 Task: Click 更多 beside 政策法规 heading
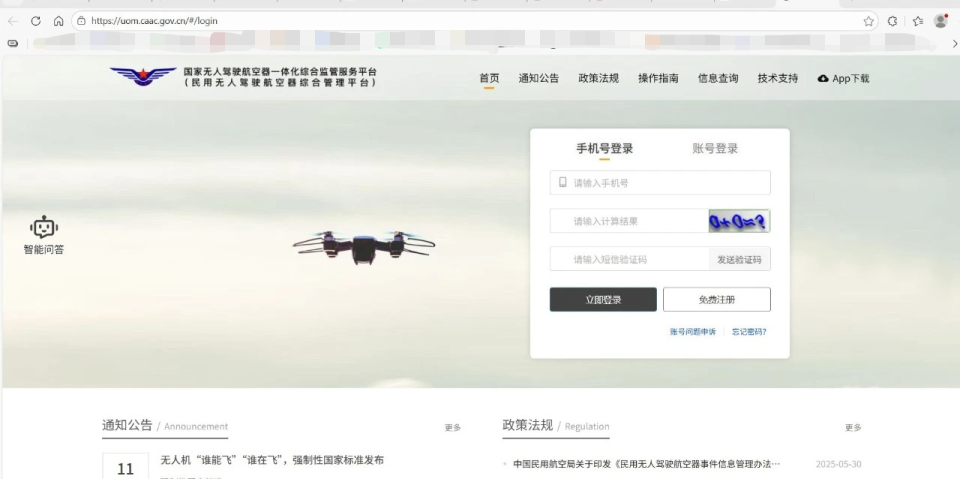coord(853,428)
